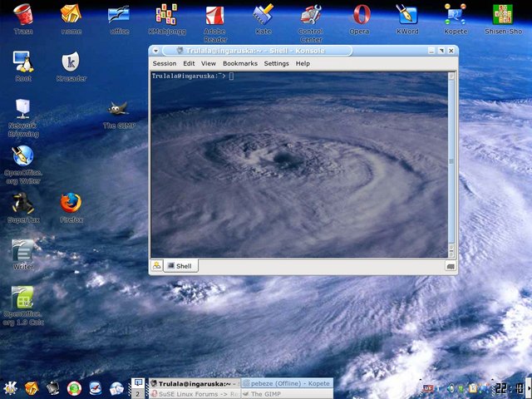The width and height of the screenshot is (532, 399).
Task: Open the Settings menu in Konsole
Action: 276,63
